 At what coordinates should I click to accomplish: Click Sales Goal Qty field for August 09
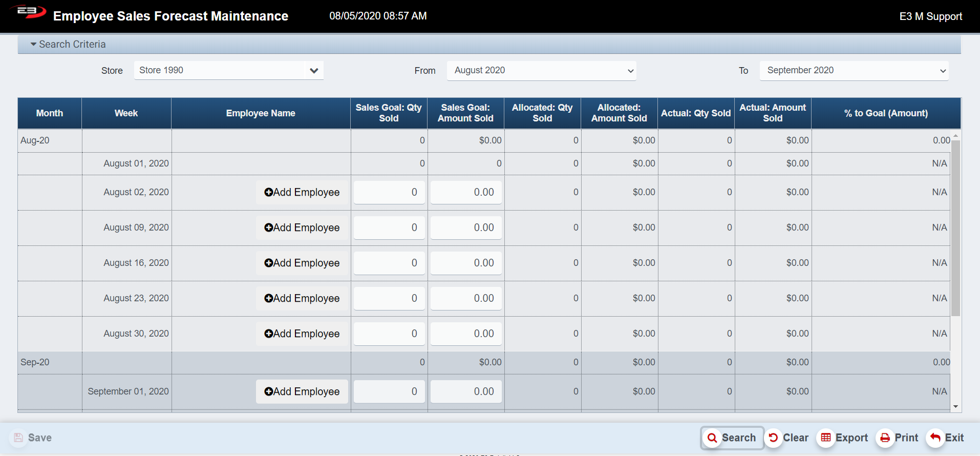389,227
